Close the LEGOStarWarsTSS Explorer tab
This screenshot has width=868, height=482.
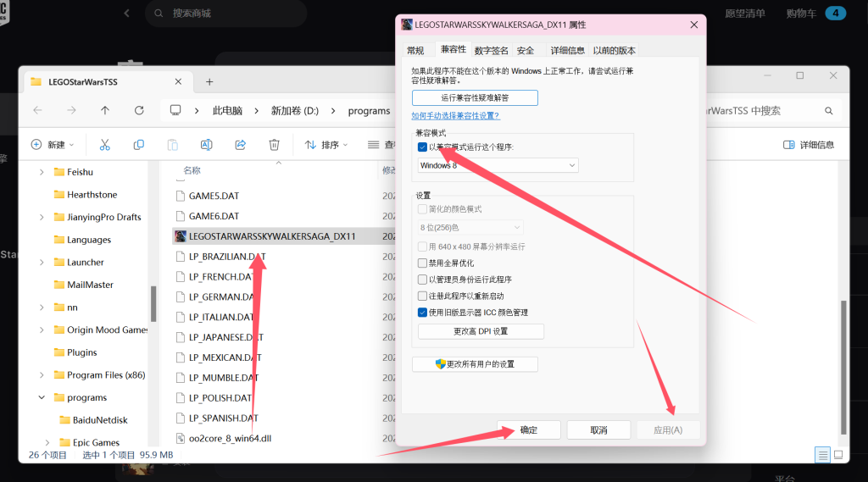pos(178,81)
